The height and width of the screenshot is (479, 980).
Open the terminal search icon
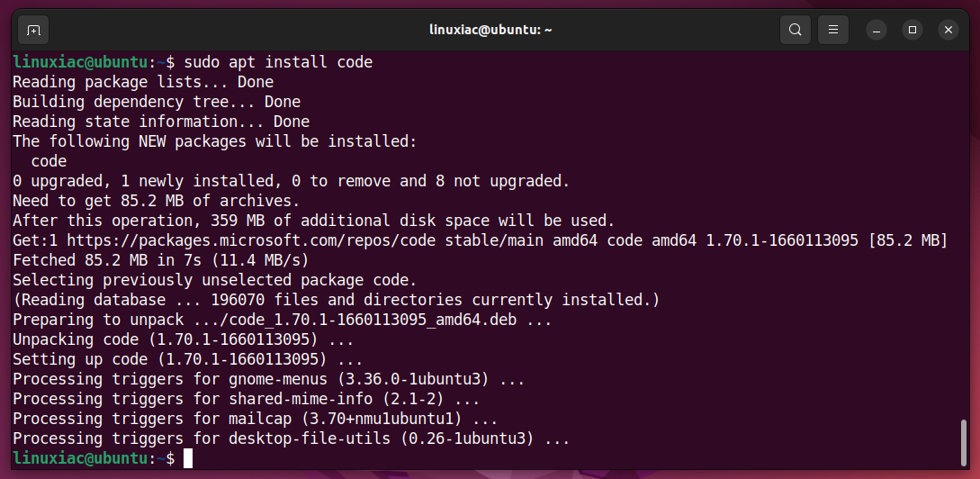[795, 30]
